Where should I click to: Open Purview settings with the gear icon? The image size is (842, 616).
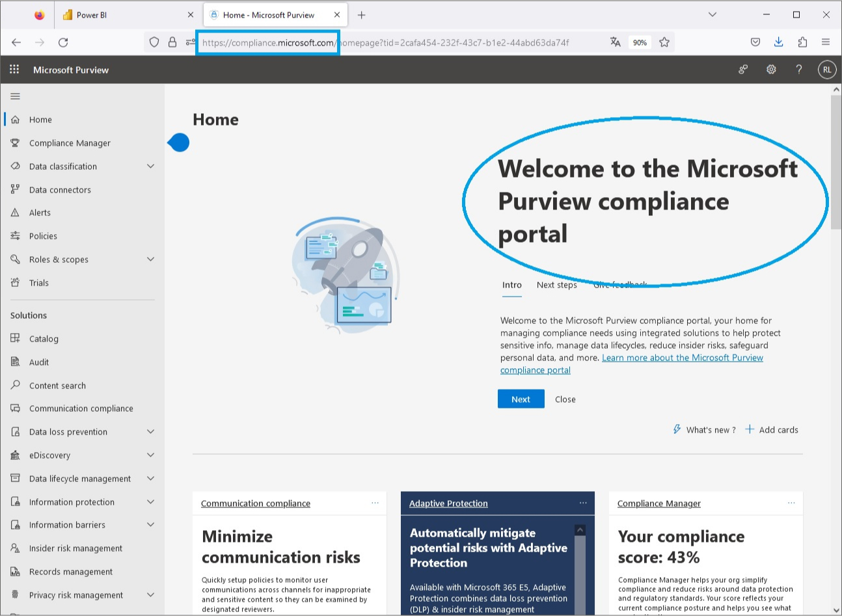tap(771, 70)
